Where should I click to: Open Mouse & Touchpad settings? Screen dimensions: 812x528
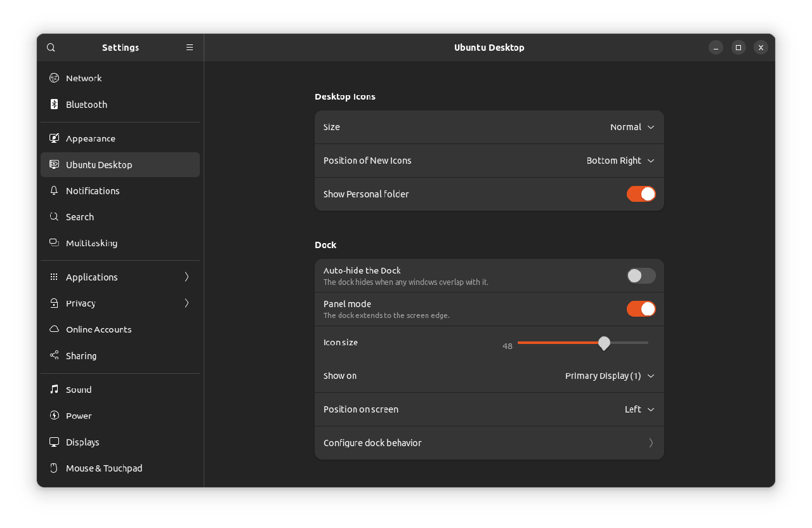pyautogui.click(x=104, y=468)
